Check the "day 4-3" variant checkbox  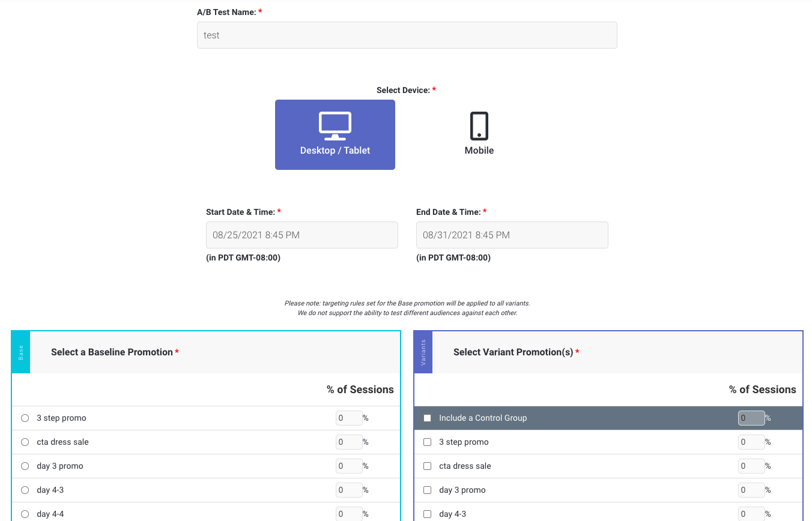click(x=427, y=514)
